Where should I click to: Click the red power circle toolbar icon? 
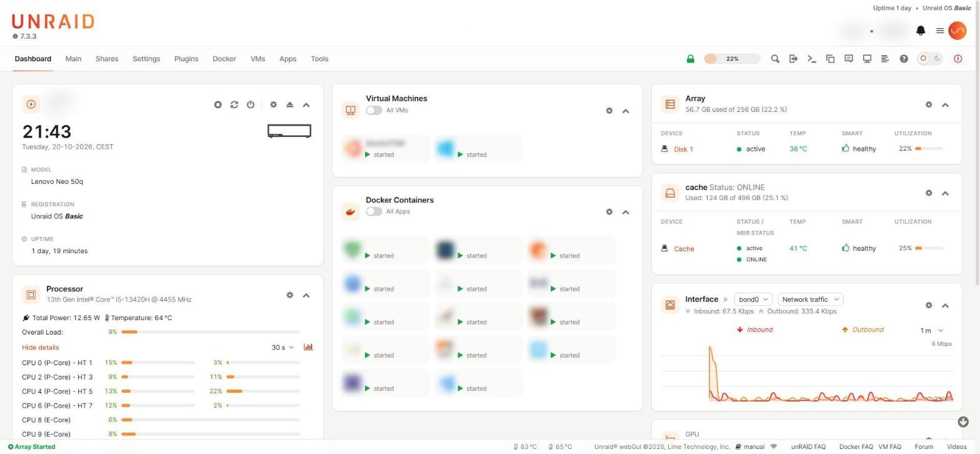point(957,59)
